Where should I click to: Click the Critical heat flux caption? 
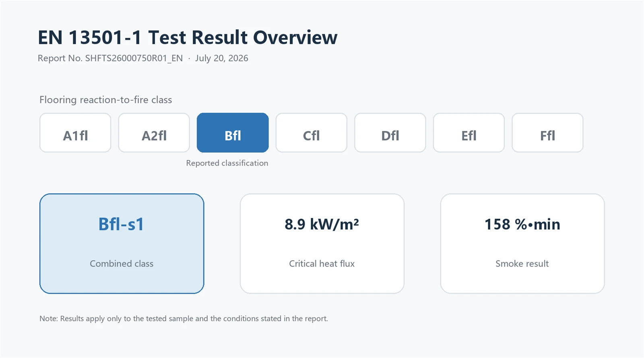coord(322,264)
